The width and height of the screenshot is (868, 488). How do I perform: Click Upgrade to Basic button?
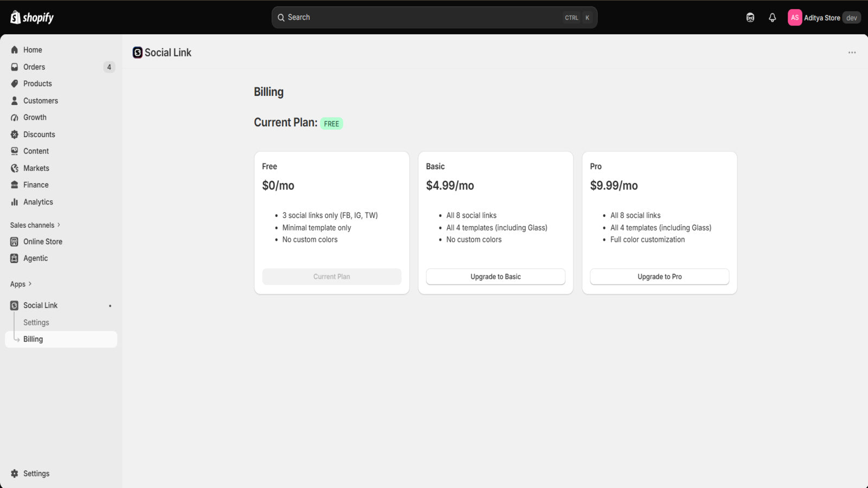pos(495,277)
